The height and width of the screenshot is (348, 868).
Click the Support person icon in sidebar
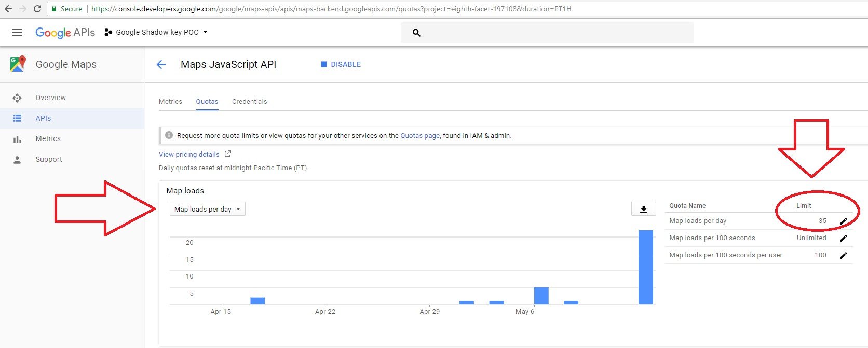[x=17, y=160]
